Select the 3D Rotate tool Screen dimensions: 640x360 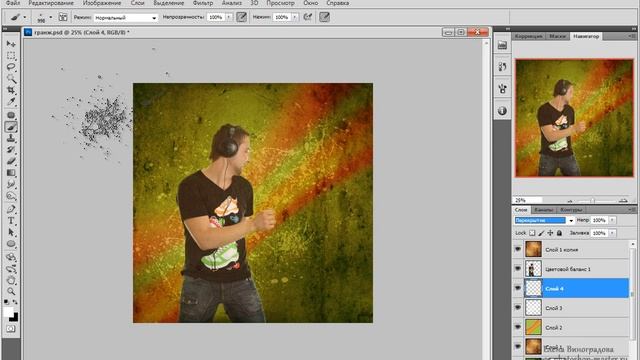point(11,258)
